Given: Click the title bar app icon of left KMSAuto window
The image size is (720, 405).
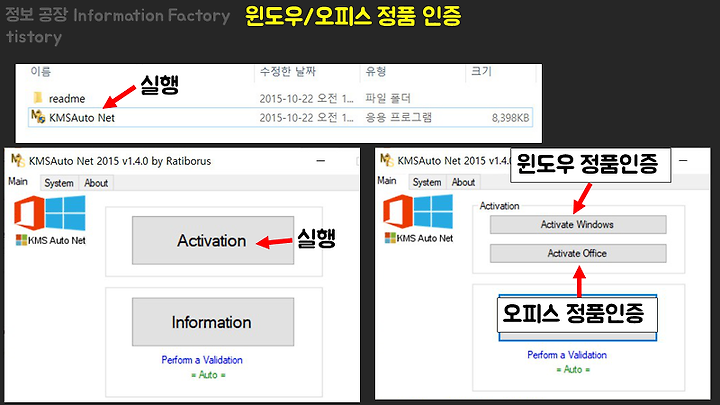Looking at the screenshot, I should (18, 160).
